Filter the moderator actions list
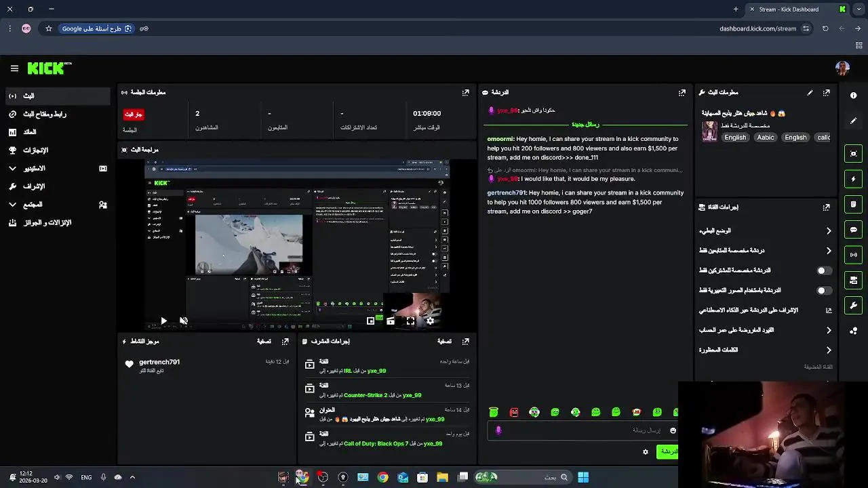Image resolution: width=868 pixels, height=488 pixels. point(444,342)
